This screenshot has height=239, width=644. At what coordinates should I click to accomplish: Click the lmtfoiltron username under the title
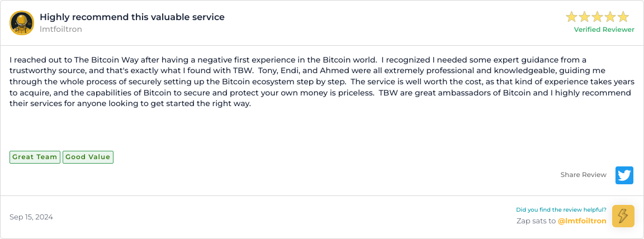[60, 29]
